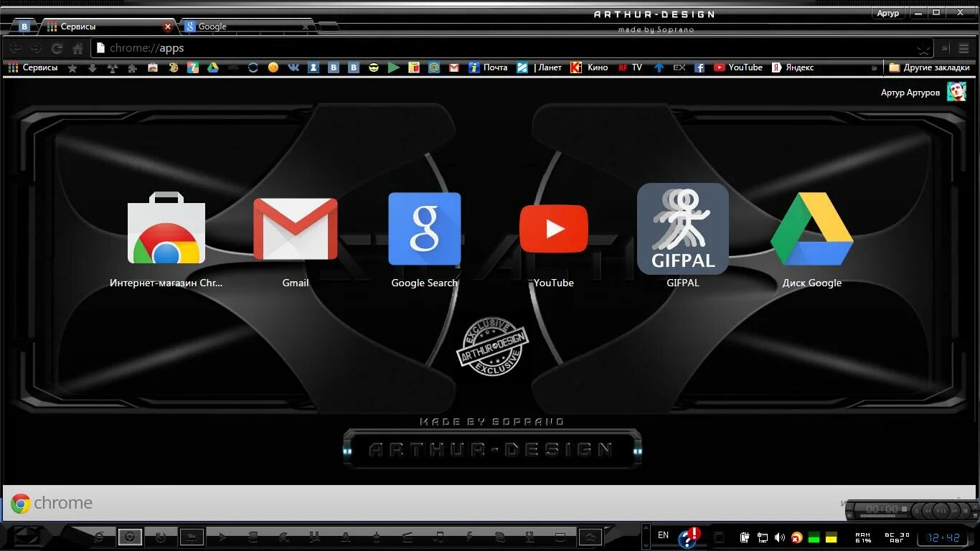Image resolution: width=980 pixels, height=551 pixels.
Task: Open the extensions puzzle-piece bookmark
Action: point(133,67)
